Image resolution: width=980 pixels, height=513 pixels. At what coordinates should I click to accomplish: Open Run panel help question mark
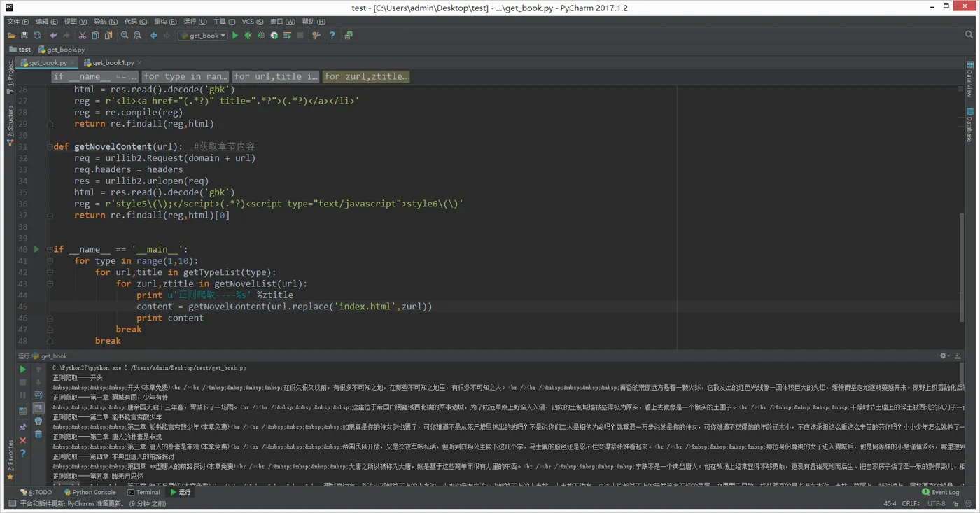[23, 454]
